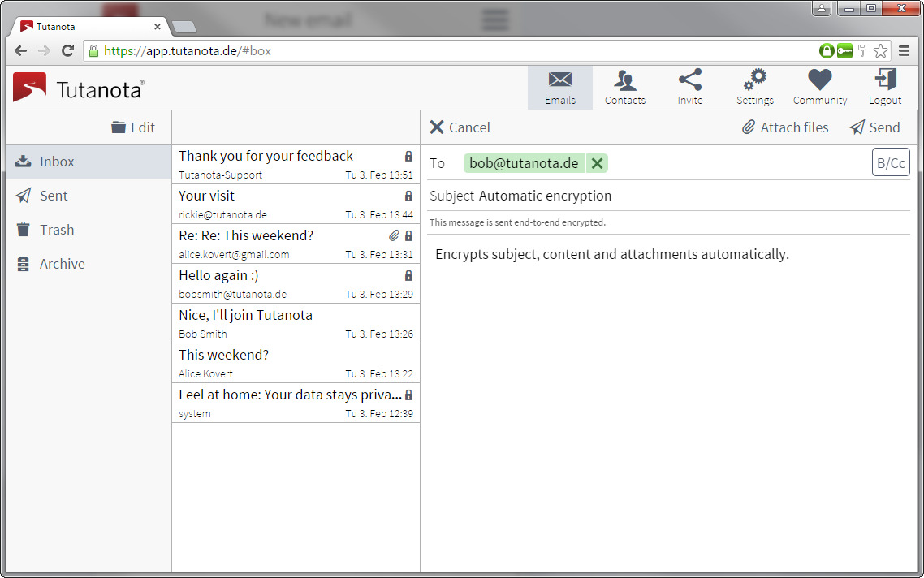
Task: Click the browser forward arrow
Action: [x=44, y=50]
